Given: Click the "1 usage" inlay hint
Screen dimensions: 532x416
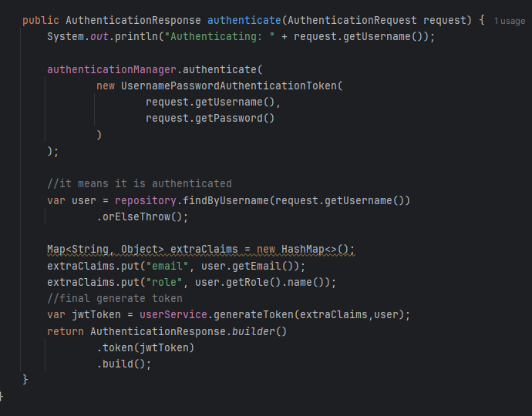Looking at the screenshot, I should (x=510, y=21).
